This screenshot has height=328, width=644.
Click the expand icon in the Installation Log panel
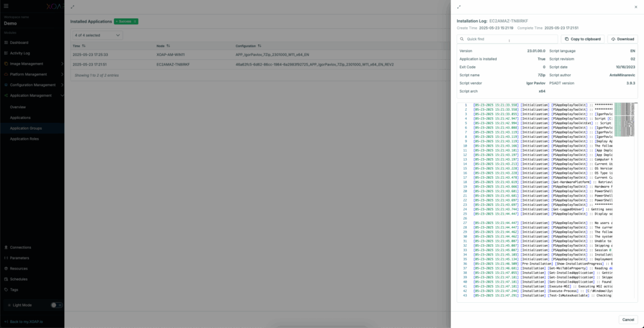(458, 7)
